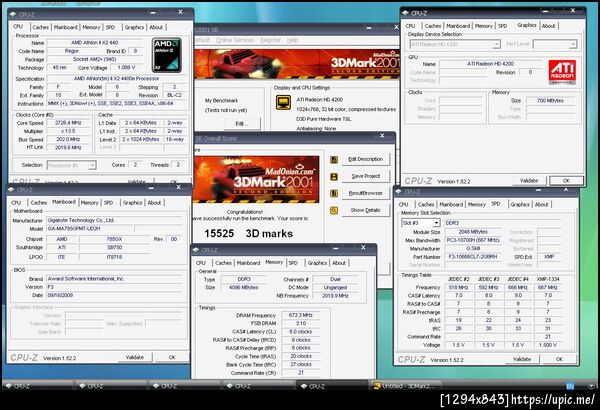
Task: Click Validate in the Mainboard window
Action: [x=135, y=357]
